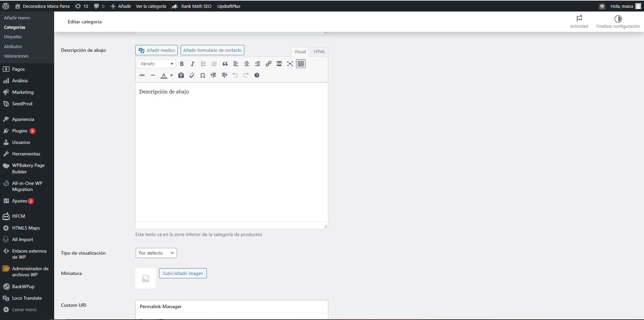Screen dimensions: 644x320
Task: Click the insert link icon
Action: tap(268, 64)
